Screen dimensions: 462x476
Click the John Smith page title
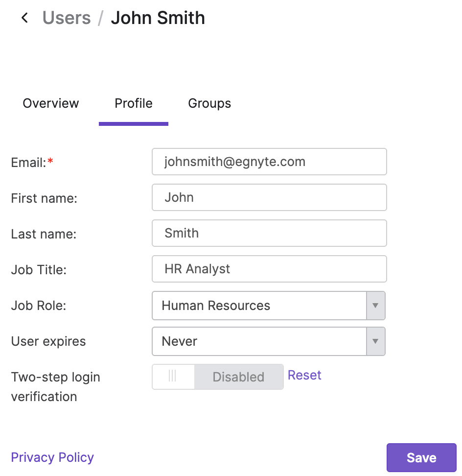(158, 18)
